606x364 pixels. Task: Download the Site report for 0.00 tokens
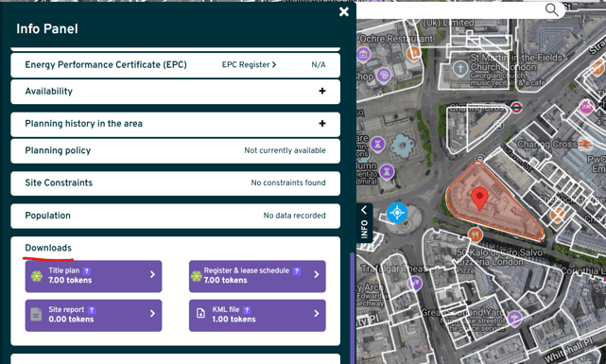tap(94, 315)
